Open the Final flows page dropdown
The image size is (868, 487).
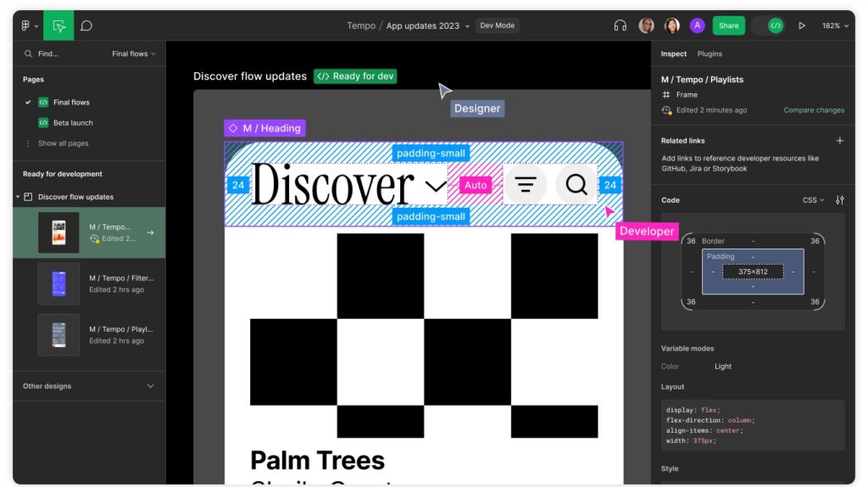tap(134, 53)
